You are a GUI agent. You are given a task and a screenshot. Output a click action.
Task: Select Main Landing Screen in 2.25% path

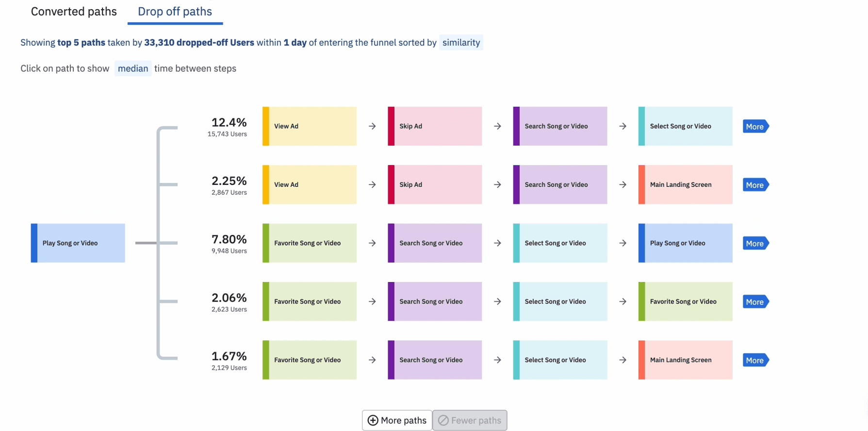pyautogui.click(x=685, y=184)
